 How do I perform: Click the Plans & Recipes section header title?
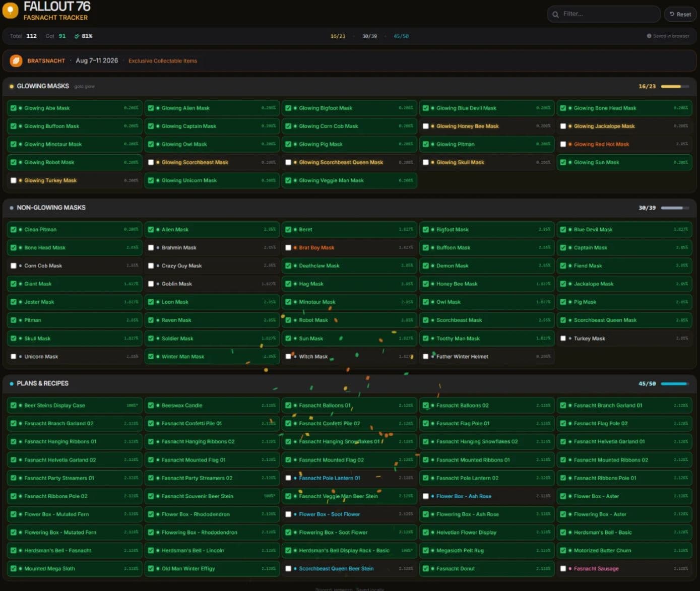(42, 383)
